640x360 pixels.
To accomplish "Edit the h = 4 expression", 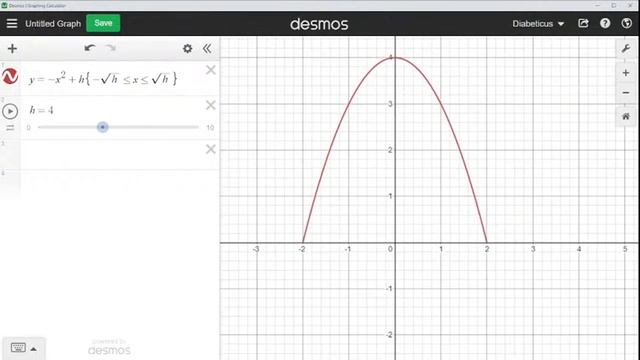I will click(x=41, y=110).
